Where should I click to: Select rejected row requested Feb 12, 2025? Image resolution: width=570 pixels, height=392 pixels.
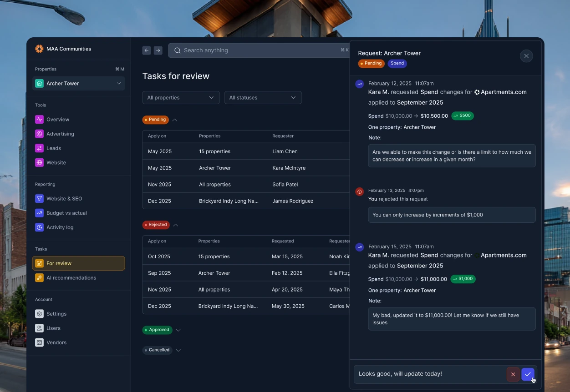(x=246, y=273)
